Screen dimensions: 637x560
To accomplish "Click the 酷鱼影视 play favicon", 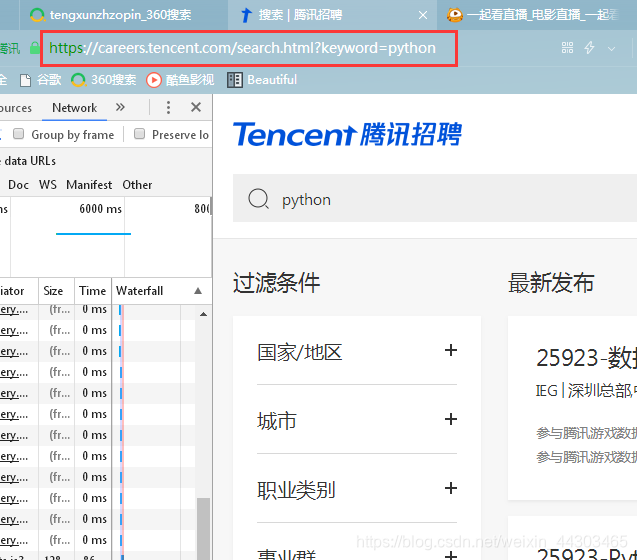I will [154, 80].
